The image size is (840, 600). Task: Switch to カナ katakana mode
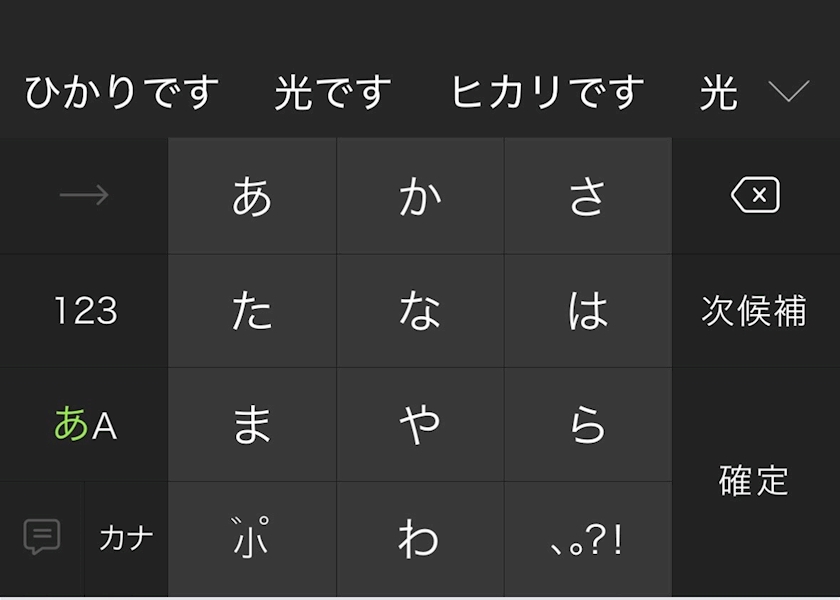tap(126, 538)
